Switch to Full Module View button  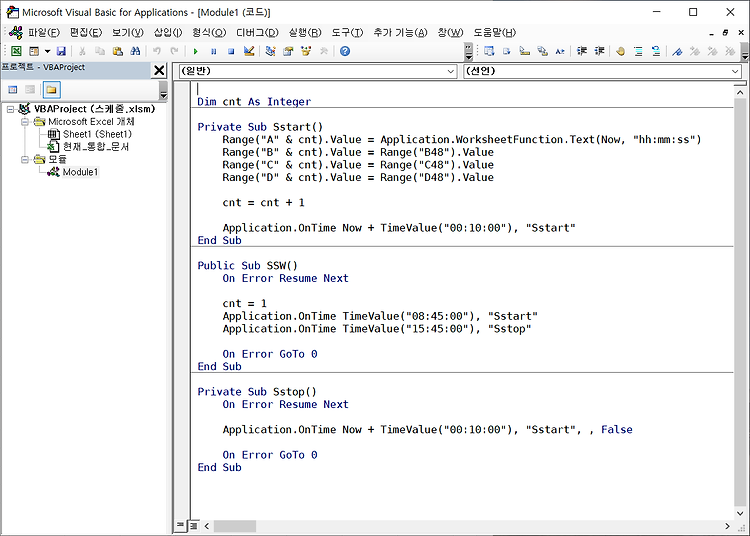(193, 526)
